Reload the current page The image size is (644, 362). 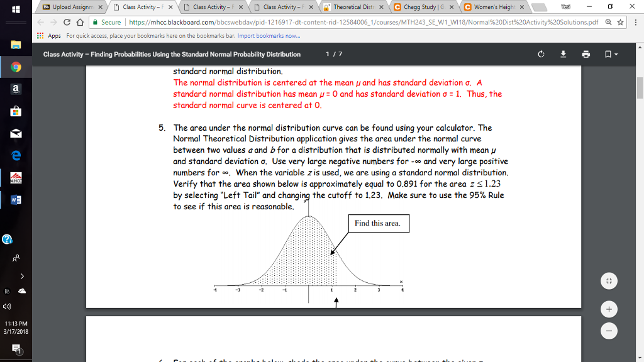[x=67, y=22]
